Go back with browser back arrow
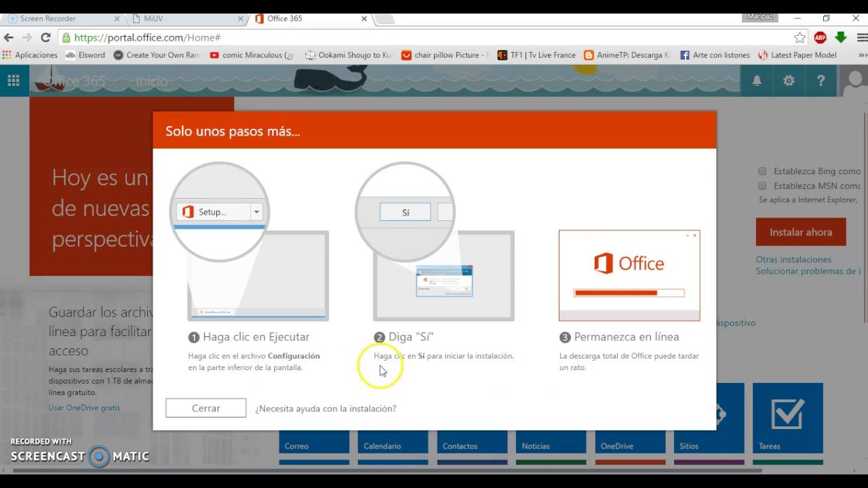Viewport: 868px width, 488px height. click(9, 37)
